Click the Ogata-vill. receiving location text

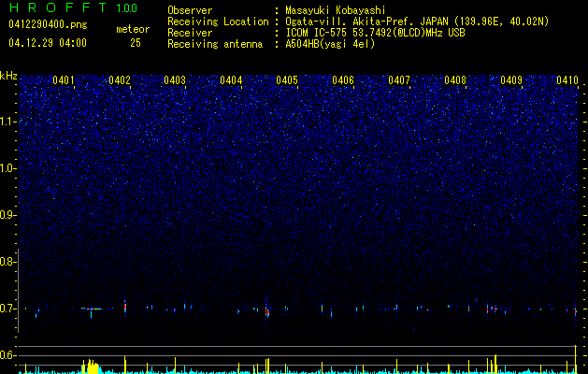tap(417, 22)
